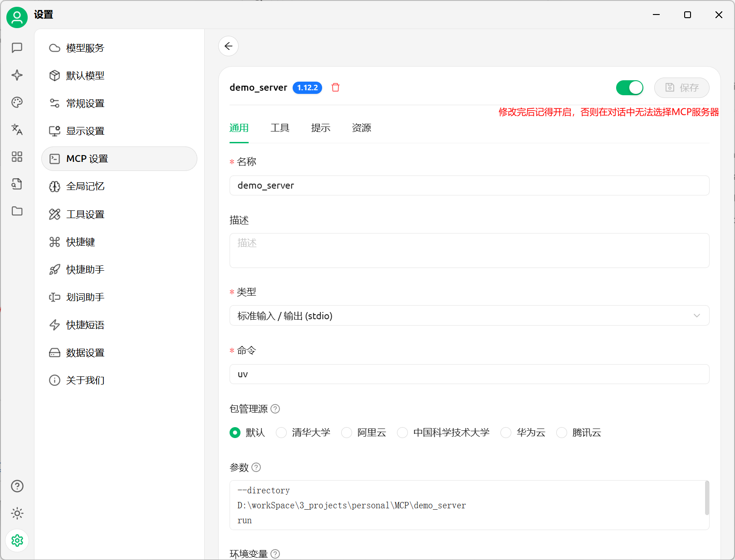Viewport: 735px width, 560px height.
Task: Switch to the 资源 tab
Action: pos(361,128)
